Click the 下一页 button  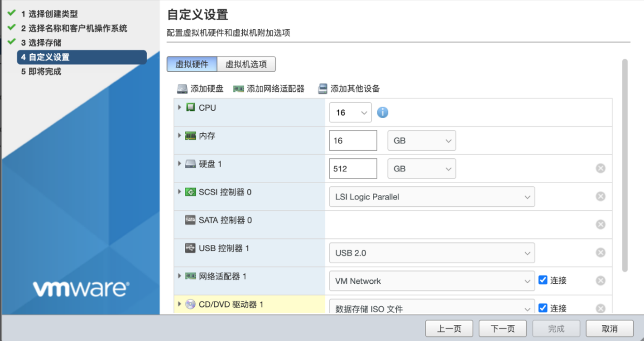pos(502,329)
